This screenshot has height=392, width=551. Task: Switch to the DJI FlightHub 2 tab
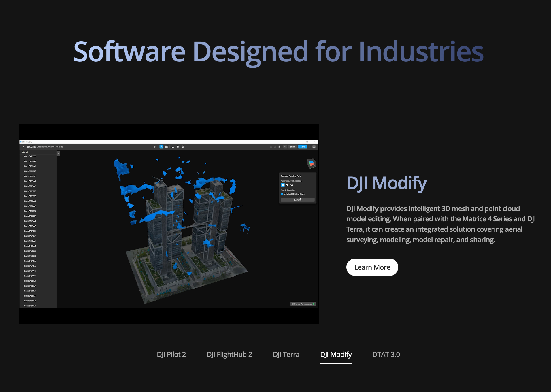[x=229, y=355]
